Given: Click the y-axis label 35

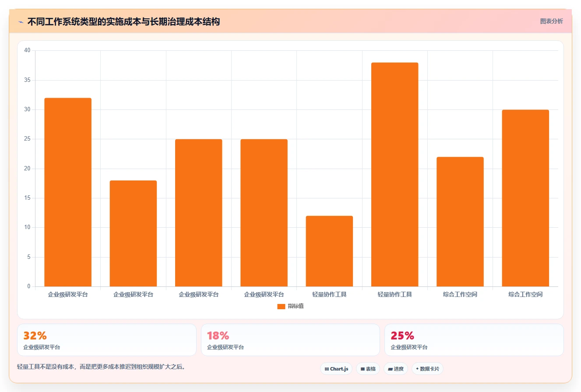Looking at the screenshot, I should click(27, 80).
